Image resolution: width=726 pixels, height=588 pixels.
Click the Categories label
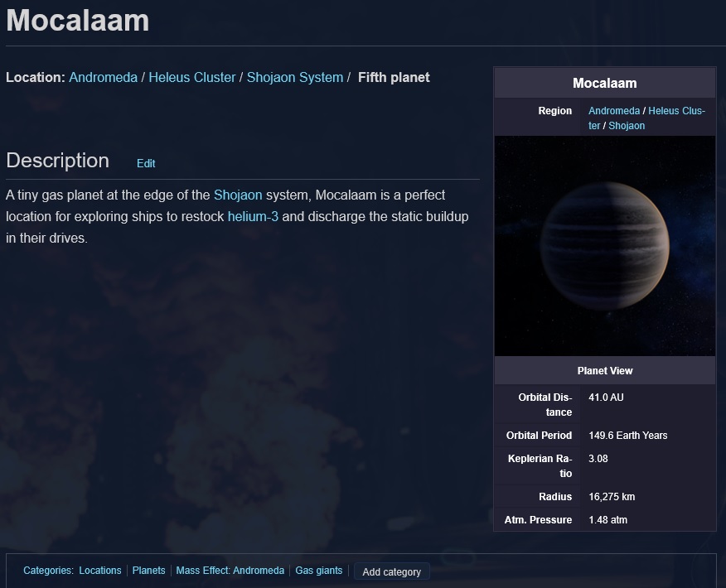[x=48, y=571]
